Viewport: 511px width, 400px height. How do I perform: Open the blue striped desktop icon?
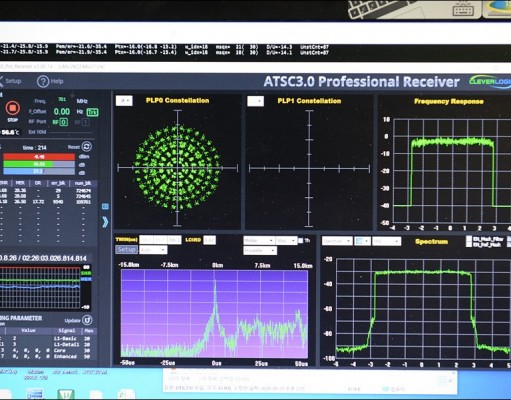point(34,394)
